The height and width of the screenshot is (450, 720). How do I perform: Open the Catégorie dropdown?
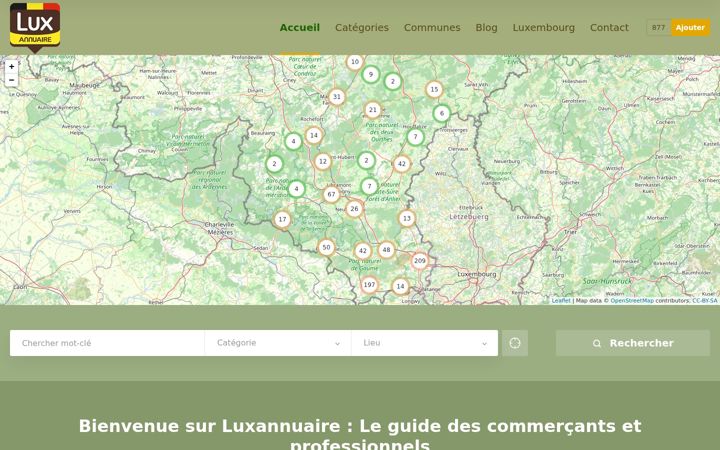coord(278,343)
